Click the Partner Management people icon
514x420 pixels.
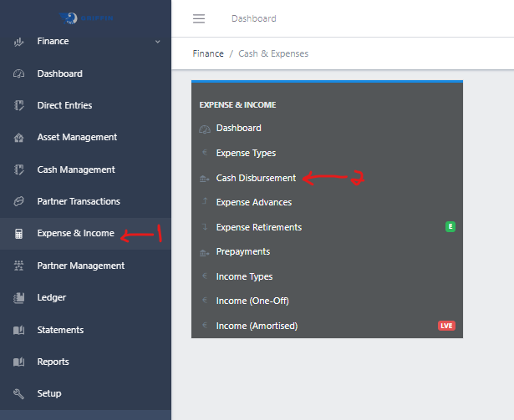18,266
